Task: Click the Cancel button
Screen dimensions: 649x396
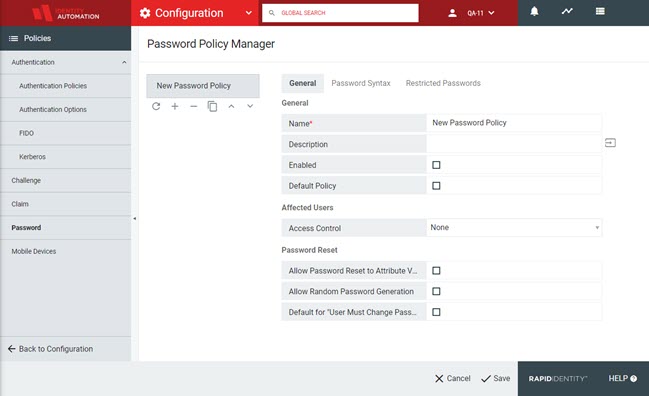Action: (452, 379)
